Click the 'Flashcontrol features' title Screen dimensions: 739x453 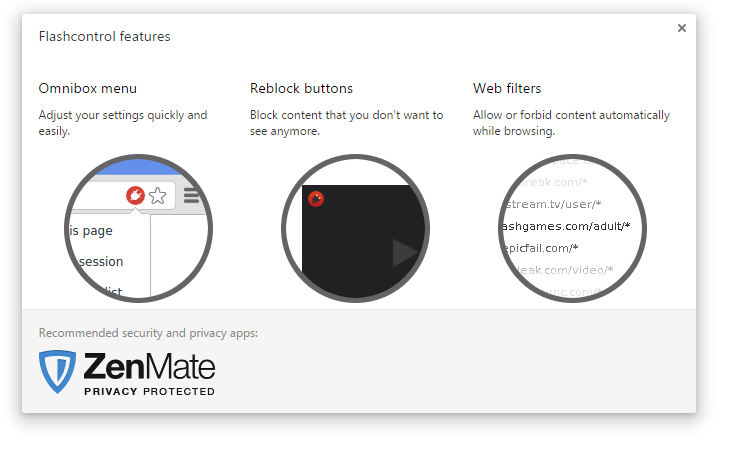105,37
